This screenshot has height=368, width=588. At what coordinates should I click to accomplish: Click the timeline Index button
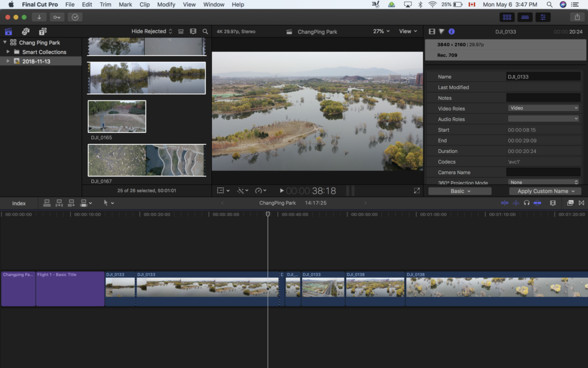click(x=19, y=203)
